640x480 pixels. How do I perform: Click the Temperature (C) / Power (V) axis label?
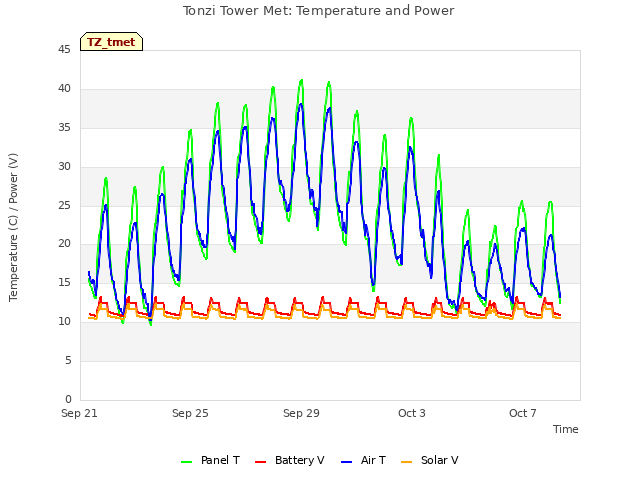(x=13, y=227)
